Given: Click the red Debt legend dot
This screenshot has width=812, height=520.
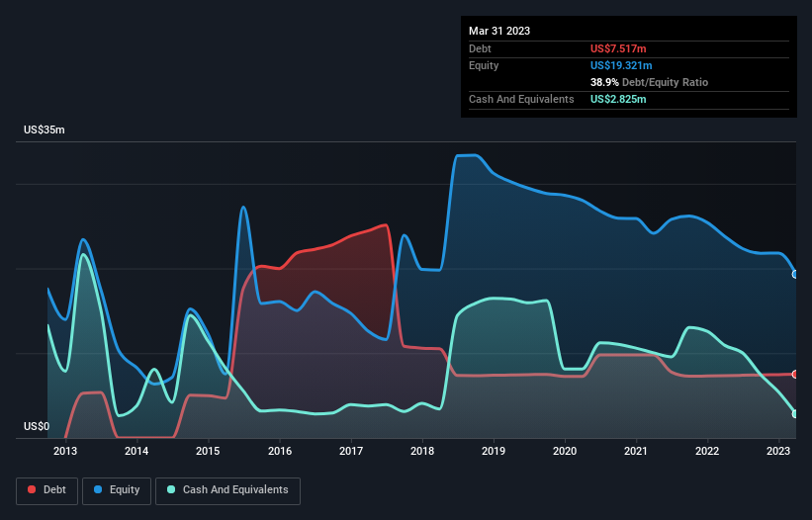Looking at the screenshot, I should tap(32, 489).
